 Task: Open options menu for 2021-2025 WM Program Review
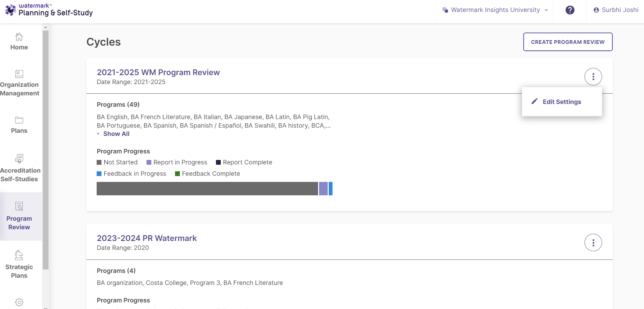coord(593,77)
